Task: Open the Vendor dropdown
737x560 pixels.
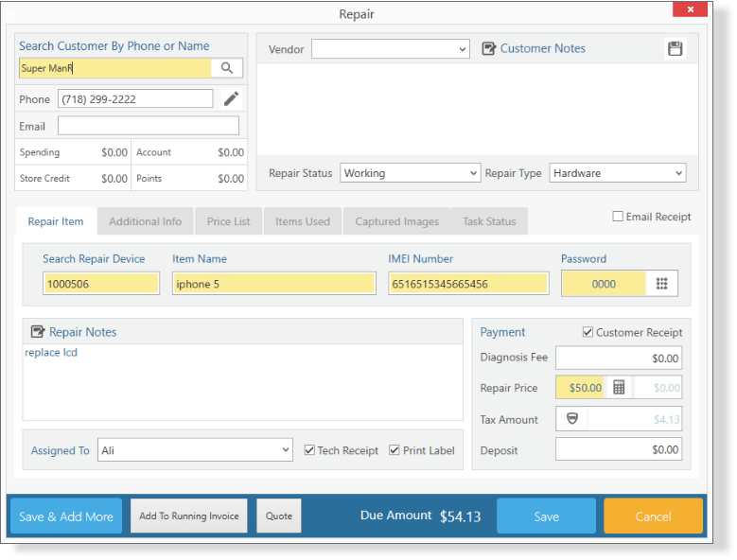Action: (x=391, y=49)
